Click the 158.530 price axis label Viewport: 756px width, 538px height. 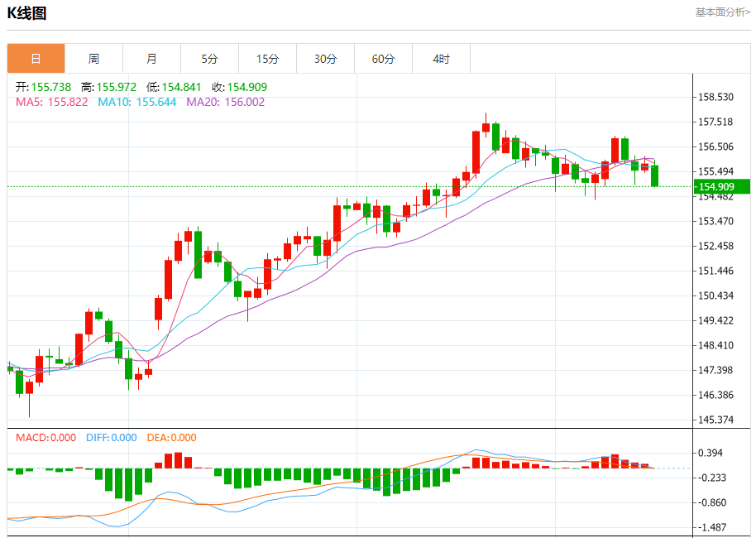(716, 97)
